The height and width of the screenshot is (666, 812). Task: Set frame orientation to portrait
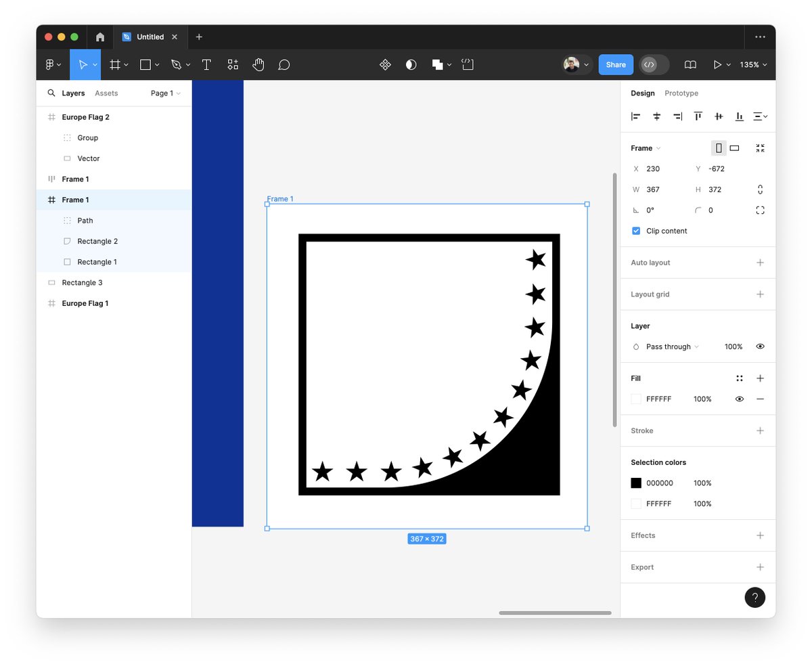719,148
